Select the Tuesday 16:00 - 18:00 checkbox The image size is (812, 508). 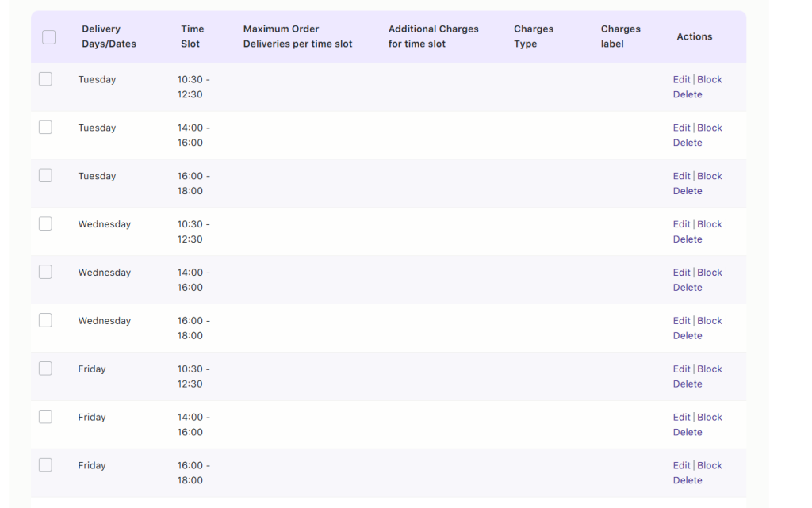point(45,175)
